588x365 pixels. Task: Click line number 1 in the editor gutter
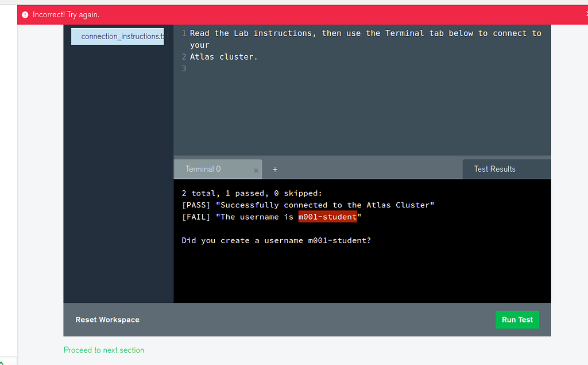pyautogui.click(x=184, y=33)
